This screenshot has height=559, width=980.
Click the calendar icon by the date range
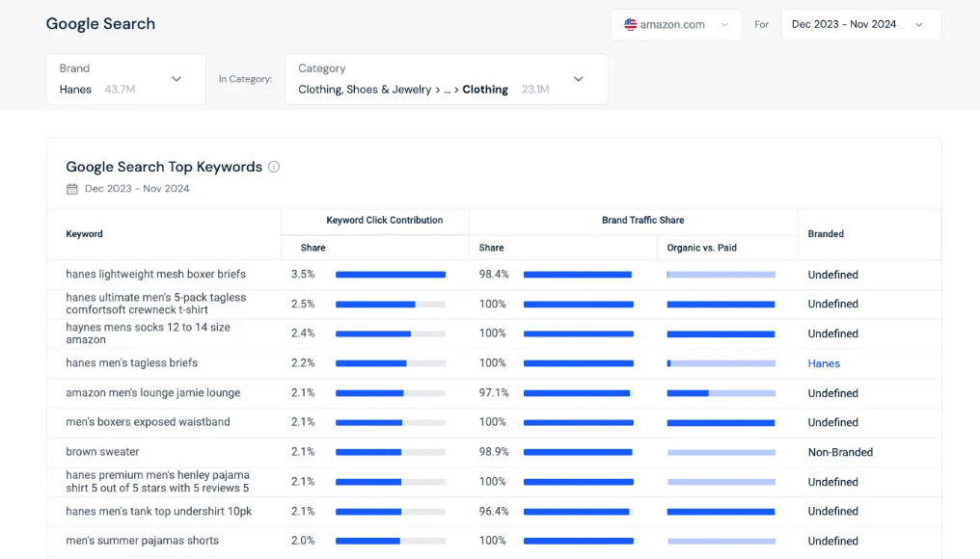[x=72, y=189]
